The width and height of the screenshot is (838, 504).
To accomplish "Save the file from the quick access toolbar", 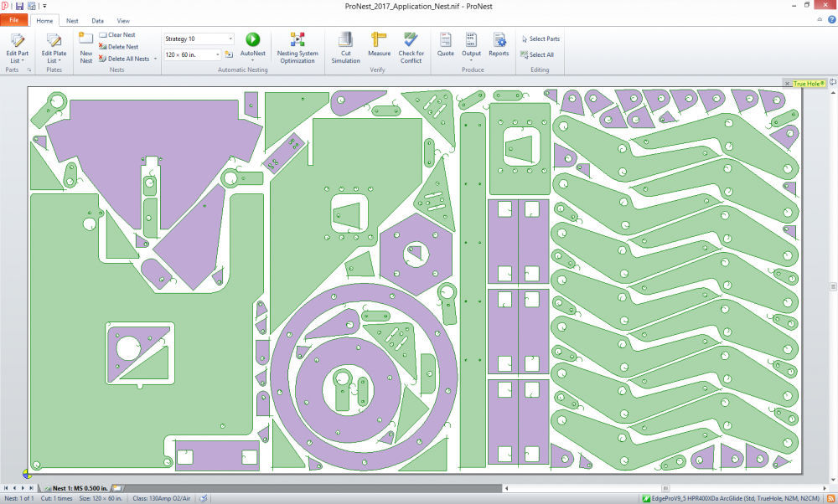I will tap(18, 5).
